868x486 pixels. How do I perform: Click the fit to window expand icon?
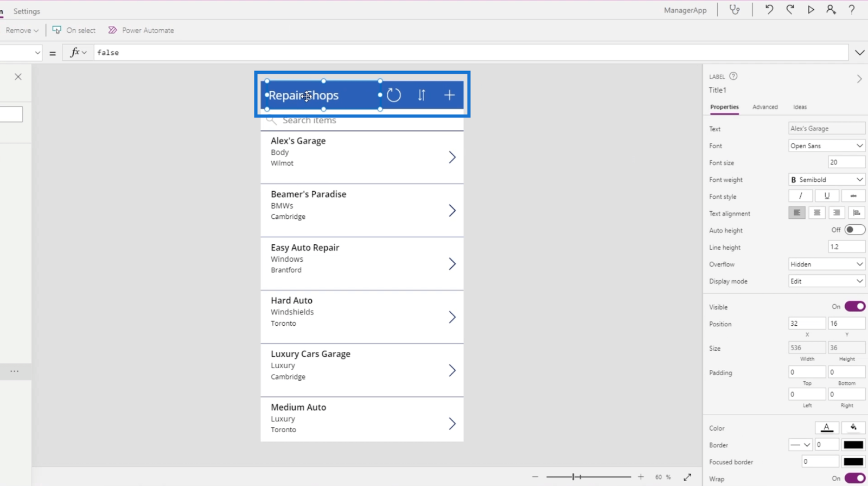pos(687,477)
